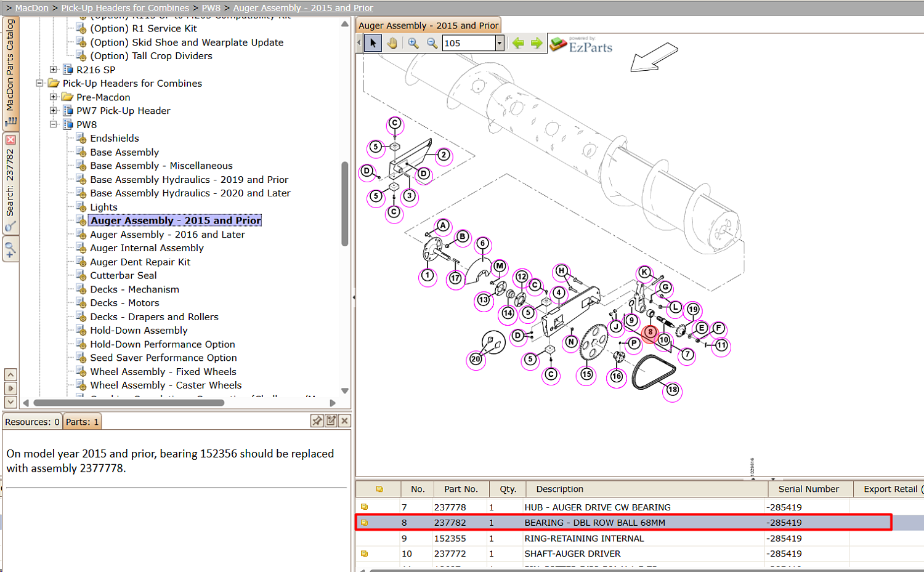Close the Search: 237782 side tab
The width and height of the screenshot is (924, 572).
click(10, 140)
